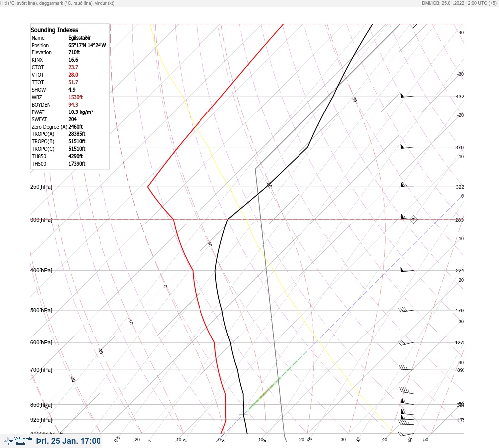Click the KINX value '16.6'
Image resolution: width=499 pixels, height=448 pixels.
coord(73,60)
